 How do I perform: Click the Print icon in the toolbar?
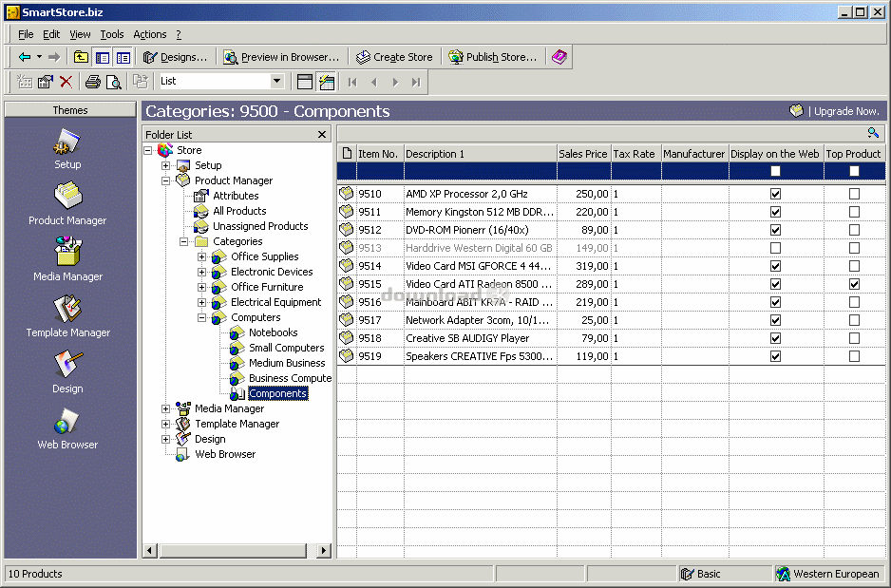(93, 82)
